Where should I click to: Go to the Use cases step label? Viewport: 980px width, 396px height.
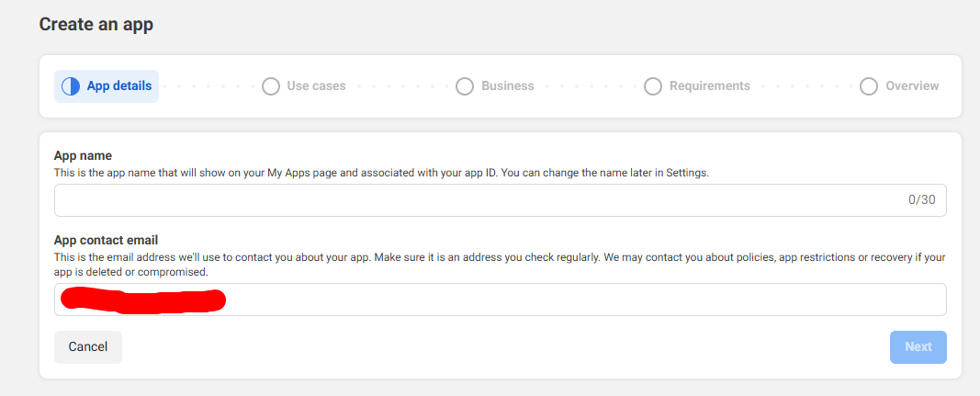316,86
